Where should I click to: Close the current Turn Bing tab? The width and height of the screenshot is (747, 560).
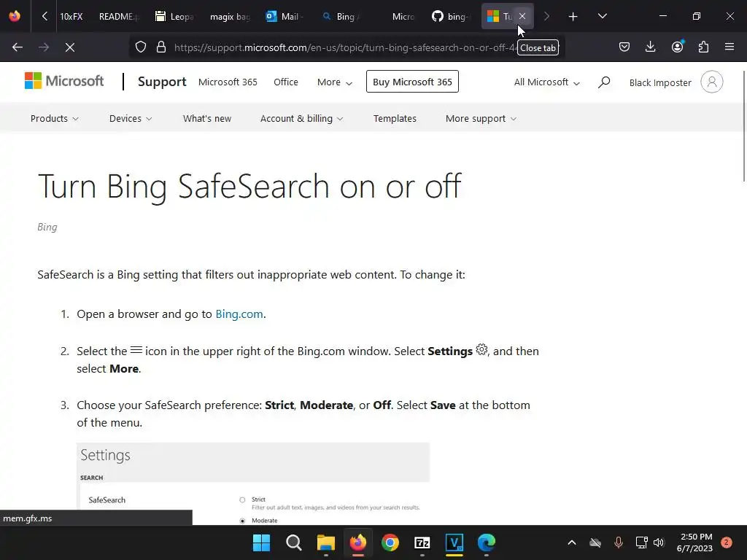(x=522, y=16)
